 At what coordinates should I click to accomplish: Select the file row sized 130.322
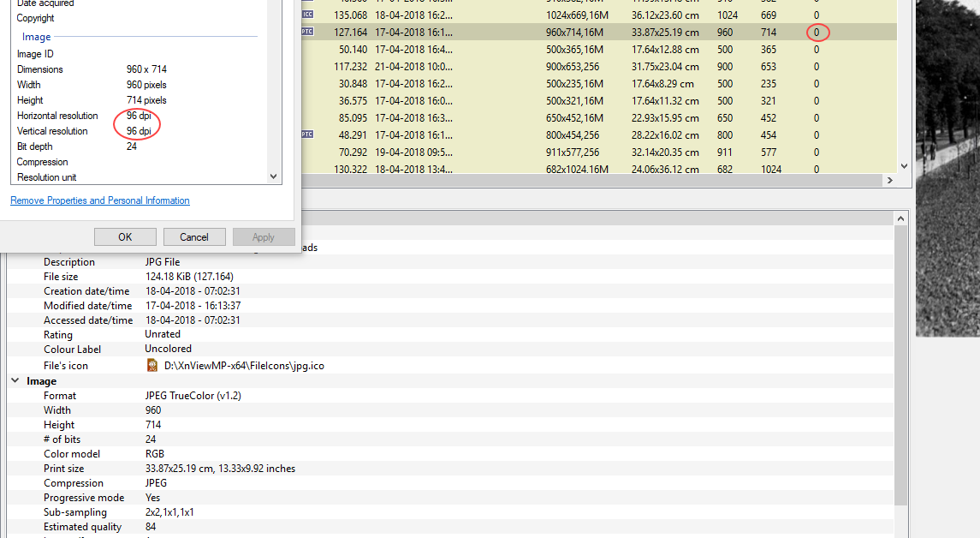(x=599, y=168)
